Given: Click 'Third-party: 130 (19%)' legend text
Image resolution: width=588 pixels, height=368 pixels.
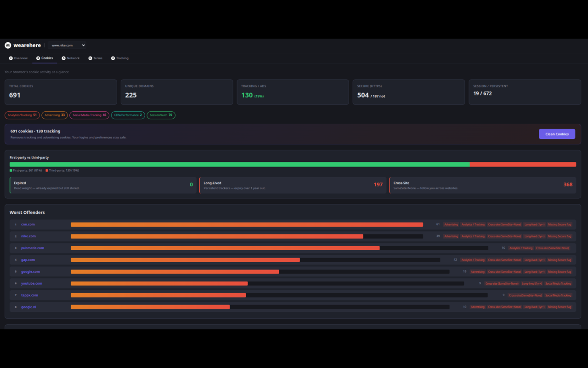Looking at the screenshot, I should point(64,170).
